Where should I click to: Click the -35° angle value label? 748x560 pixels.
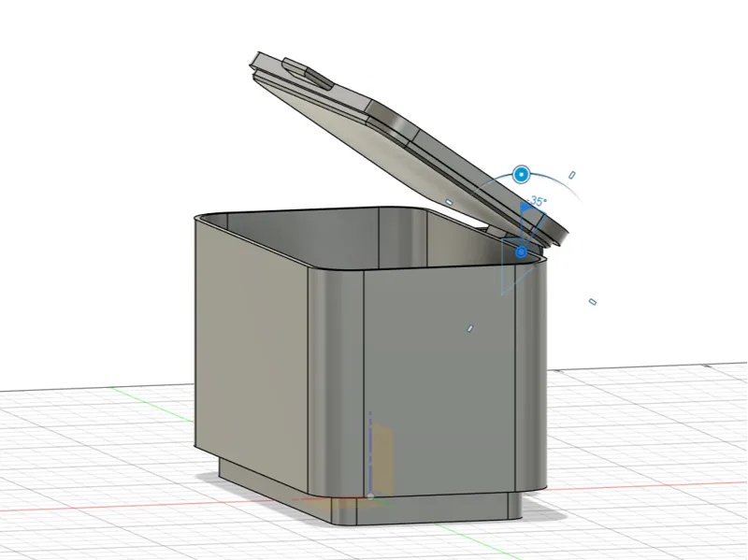(x=537, y=201)
